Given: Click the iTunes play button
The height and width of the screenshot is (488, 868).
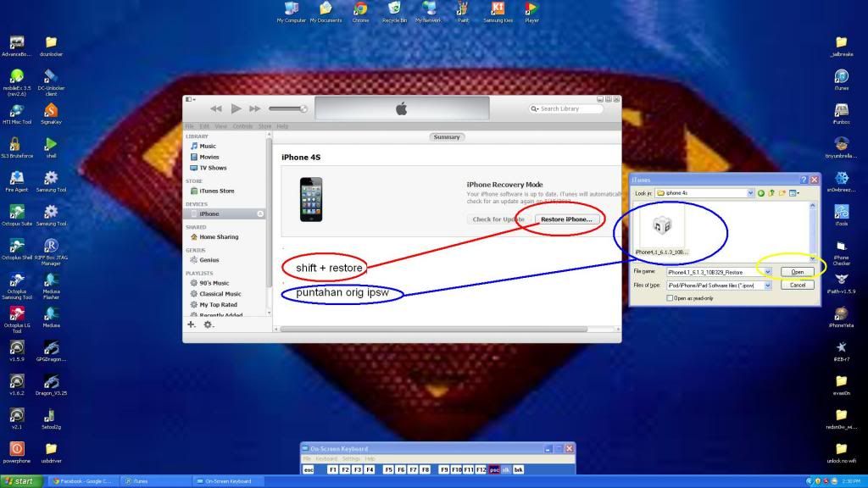Looking at the screenshot, I should (x=236, y=108).
